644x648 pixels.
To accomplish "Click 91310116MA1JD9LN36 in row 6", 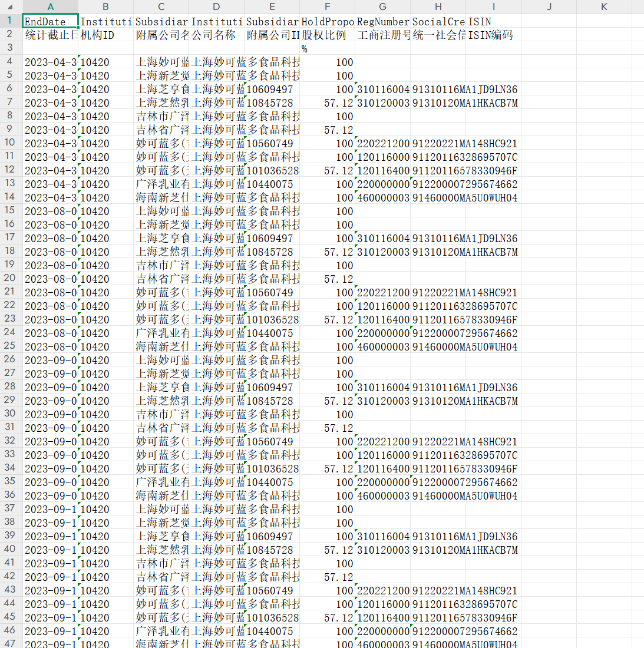I will 465,90.
